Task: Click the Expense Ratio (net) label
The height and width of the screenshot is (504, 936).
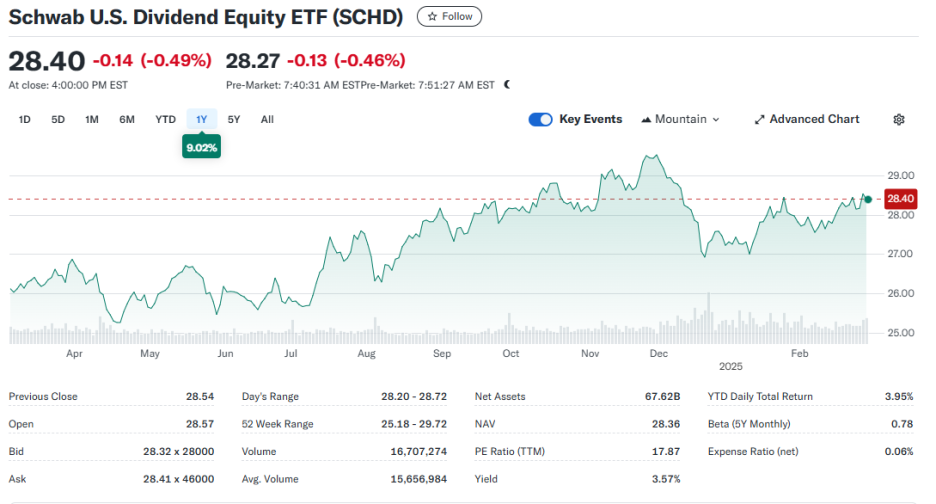Action: [753, 451]
